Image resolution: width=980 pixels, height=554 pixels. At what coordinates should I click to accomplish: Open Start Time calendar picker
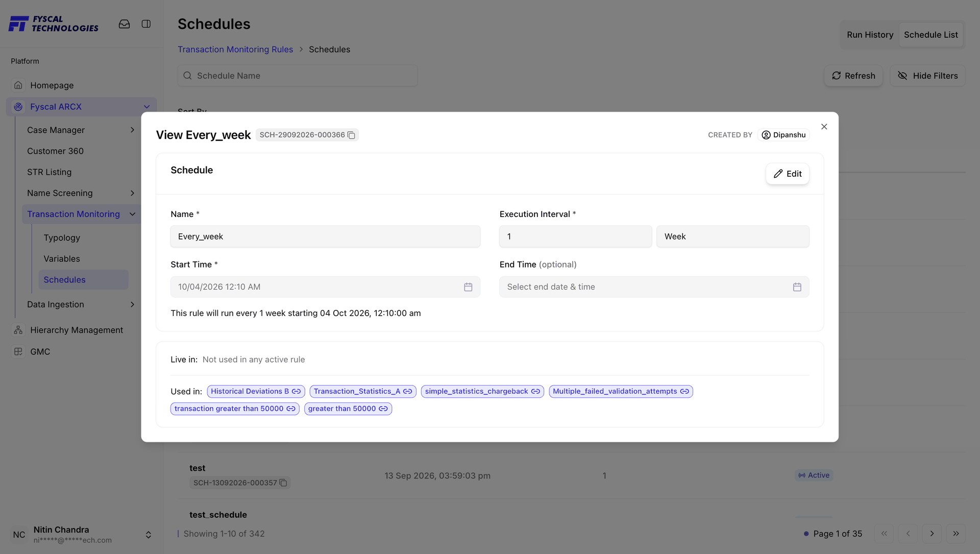[468, 287]
